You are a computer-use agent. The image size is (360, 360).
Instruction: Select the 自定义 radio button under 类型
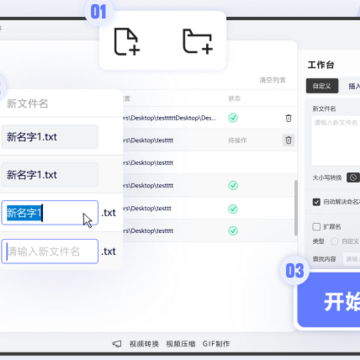click(x=334, y=241)
